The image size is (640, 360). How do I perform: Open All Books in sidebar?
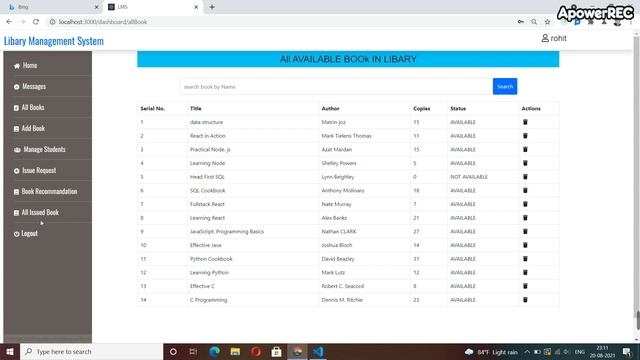point(29,107)
